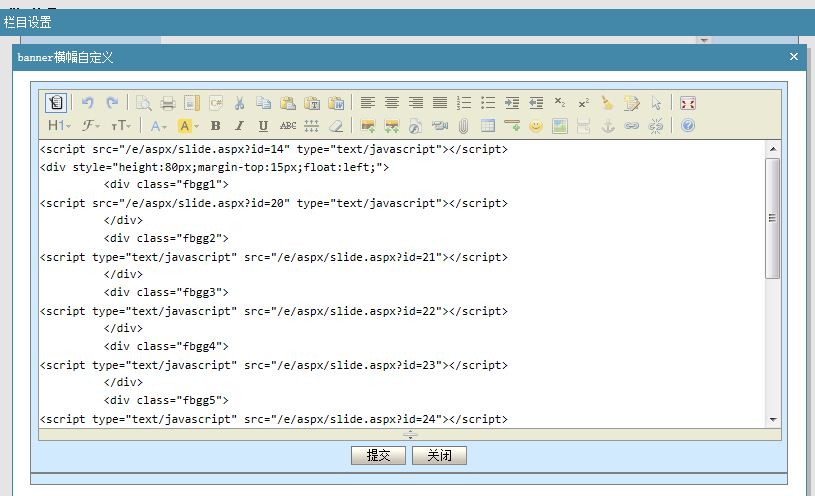
Task: Toggle HTML source code view
Action: [56, 103]
